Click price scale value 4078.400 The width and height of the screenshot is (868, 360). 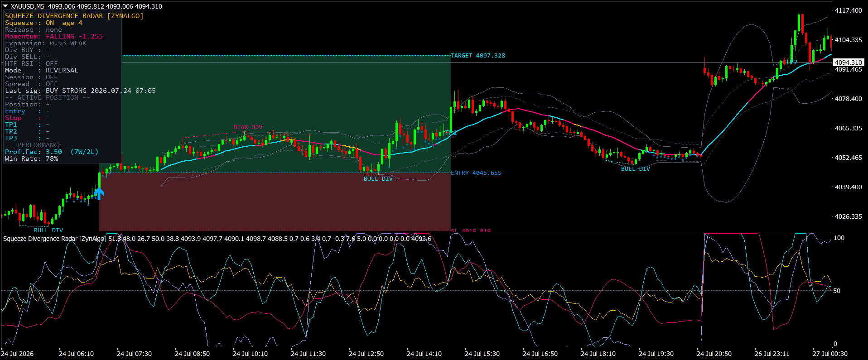pos(849,99)
